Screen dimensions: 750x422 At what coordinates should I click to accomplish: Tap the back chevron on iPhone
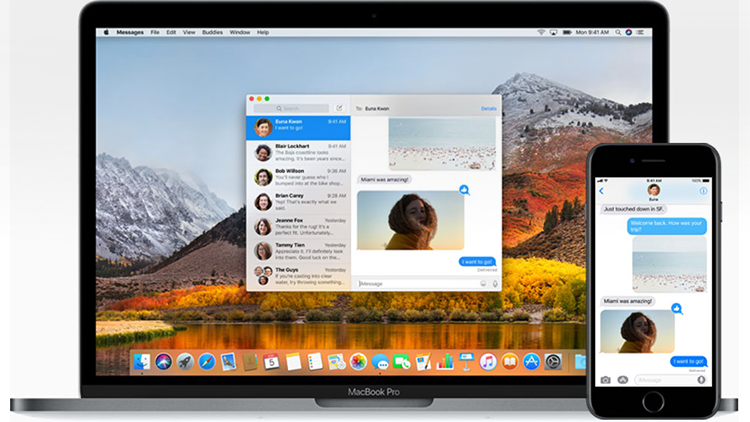click(601, 191)
